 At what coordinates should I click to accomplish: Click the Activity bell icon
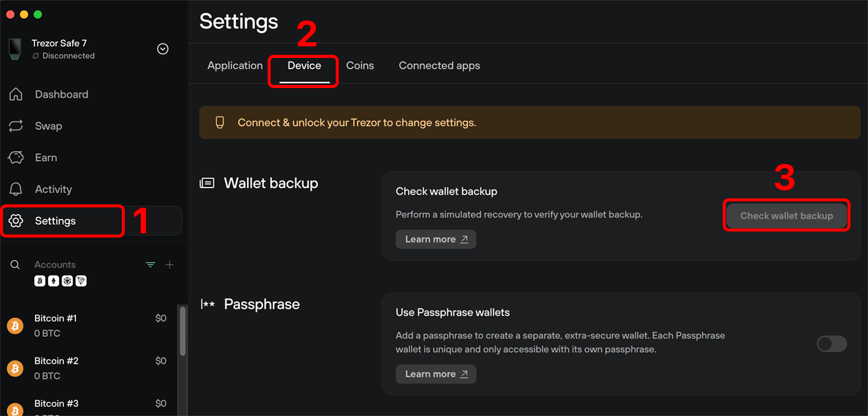(16, 189)
